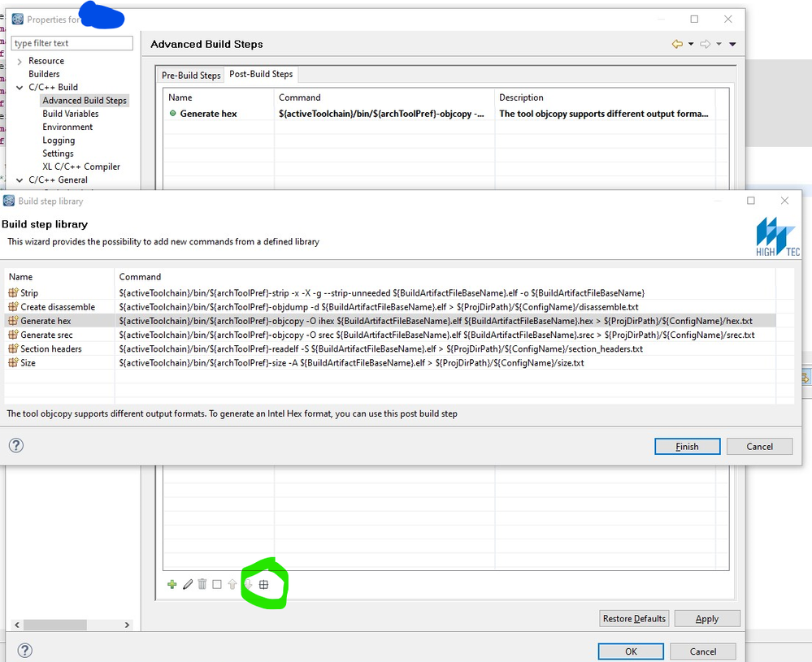Move the build step down with the down-arrow icon
Image resolution: width=812 pixels, height=662 pixels.
point(247,583)
